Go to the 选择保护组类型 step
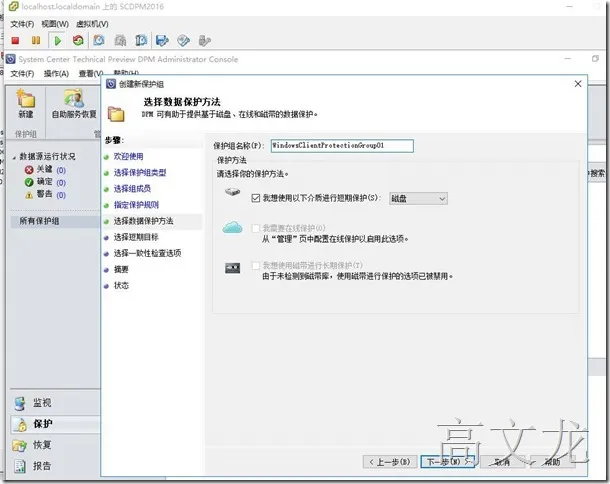The height and width of the screenshot is (484, 610). (140, 173)
